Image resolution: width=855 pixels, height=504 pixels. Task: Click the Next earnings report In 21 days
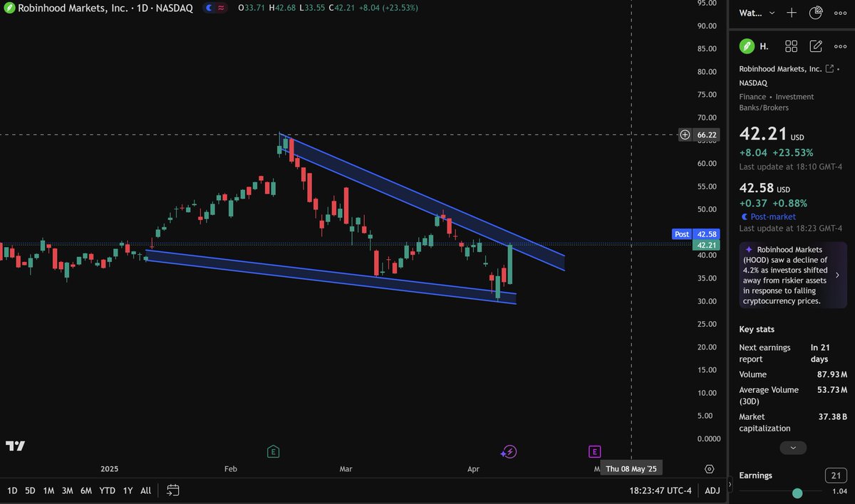click(793, 353)
